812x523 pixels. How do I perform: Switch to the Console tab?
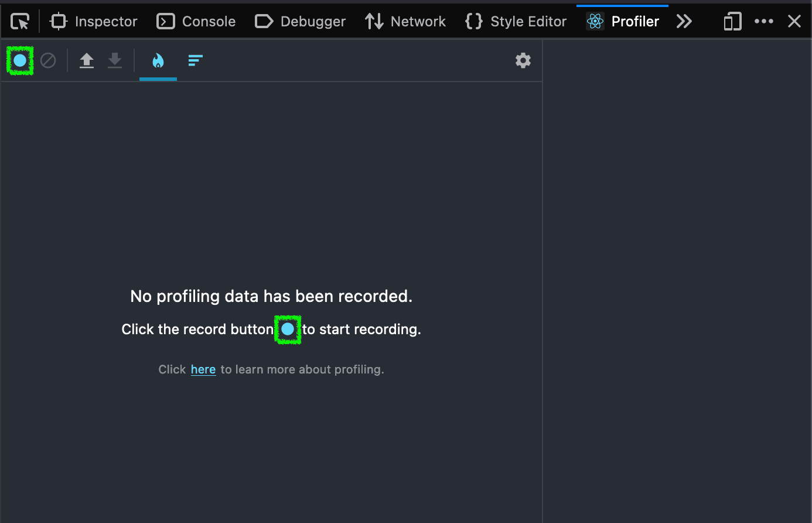click(196, 22)
